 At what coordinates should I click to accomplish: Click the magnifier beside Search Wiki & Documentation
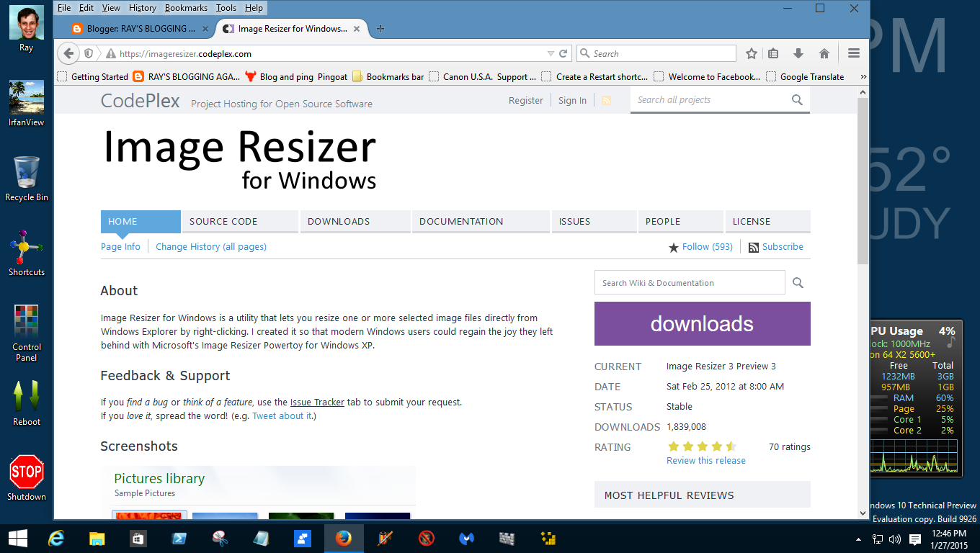[x=798, y=283]
